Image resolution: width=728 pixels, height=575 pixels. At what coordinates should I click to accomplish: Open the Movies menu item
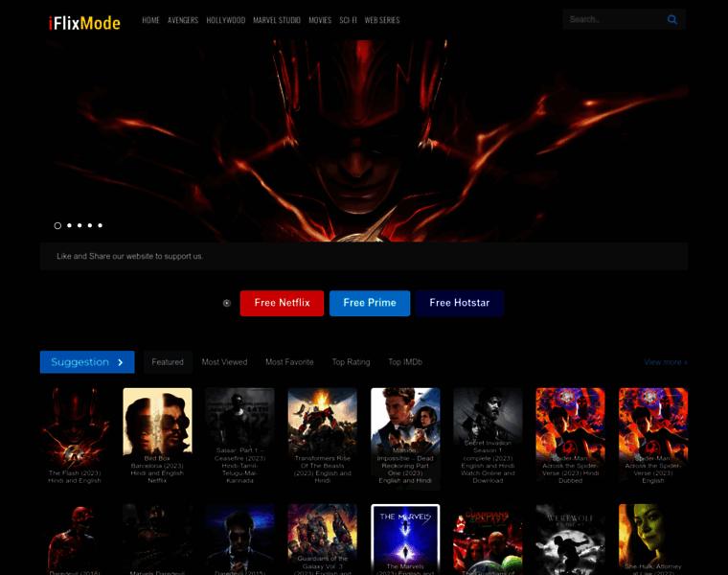320,20
